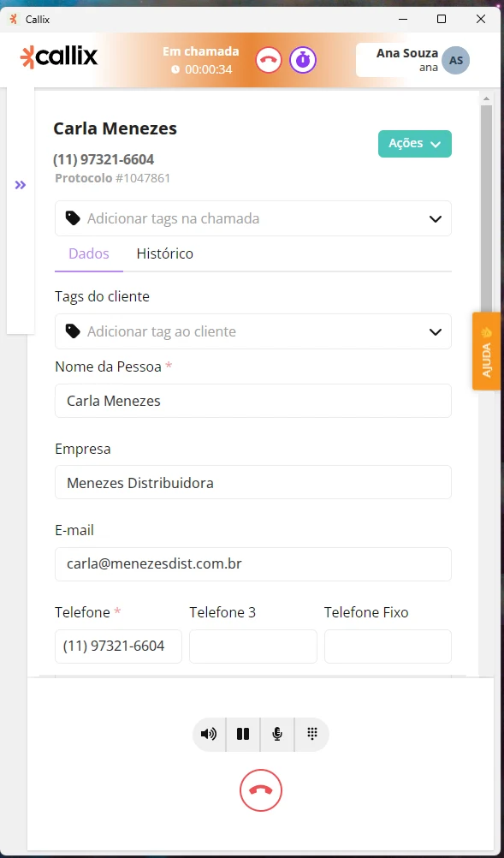This screenshot has width=504, height=858.
Task: Click the Carla Menezes contact heading
Action: pos(115,128)
